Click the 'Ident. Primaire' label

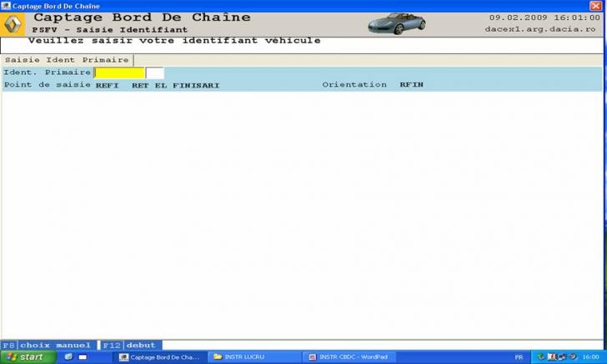point(47,72)
